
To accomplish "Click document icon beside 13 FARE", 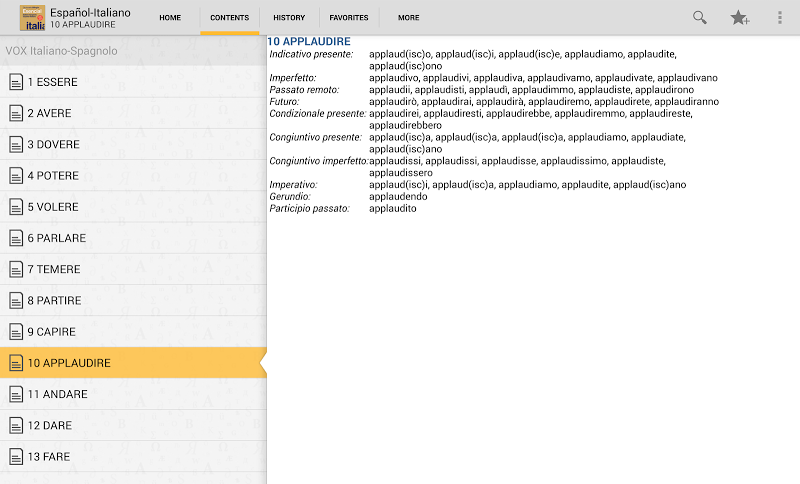I will pos(16,456).
